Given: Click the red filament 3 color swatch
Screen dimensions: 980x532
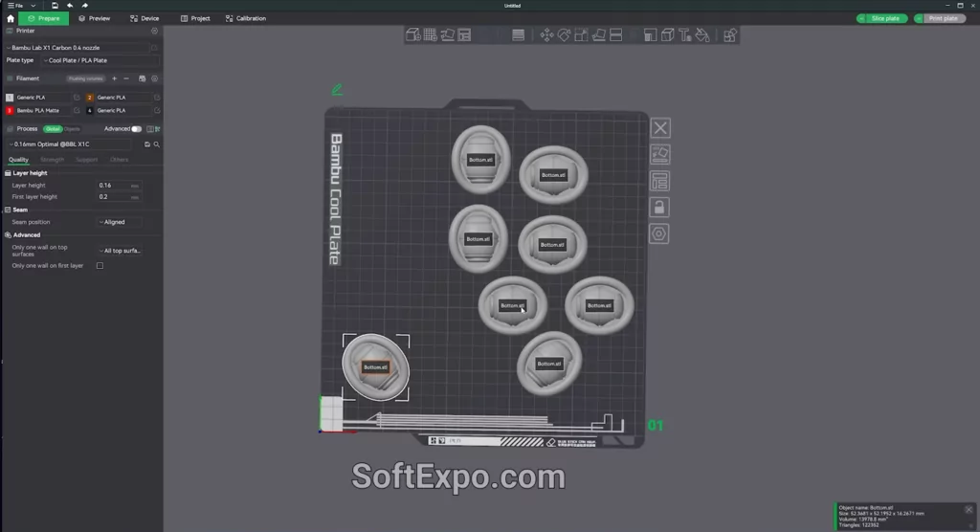Looking at the screenshot, I should click(10, 111).
